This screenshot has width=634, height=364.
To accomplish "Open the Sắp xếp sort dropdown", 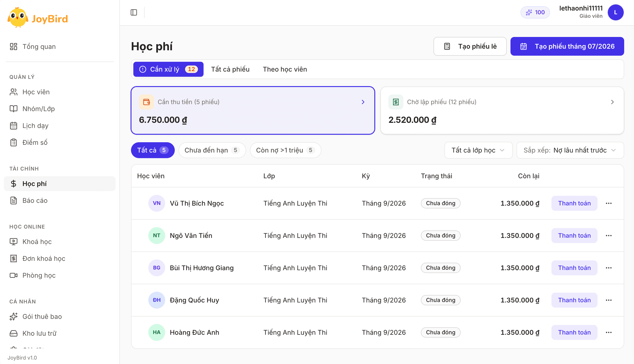I will [x=570, y=150].
